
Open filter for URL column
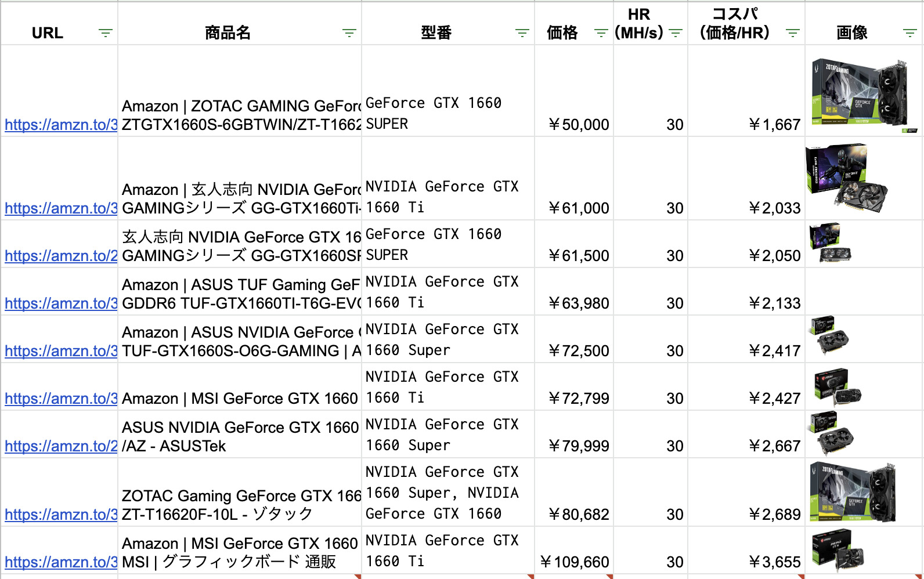pos(105,33)
